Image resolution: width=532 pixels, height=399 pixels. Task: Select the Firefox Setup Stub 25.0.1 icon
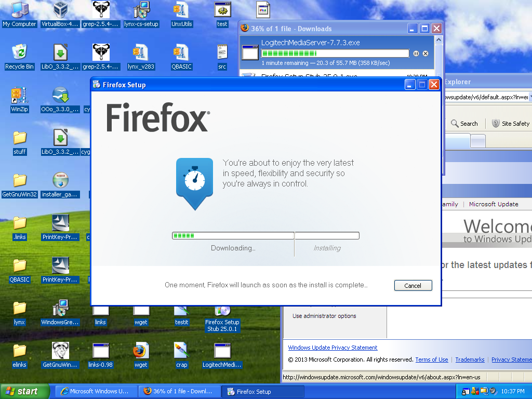pyautogui.click(x=222, y=319)
